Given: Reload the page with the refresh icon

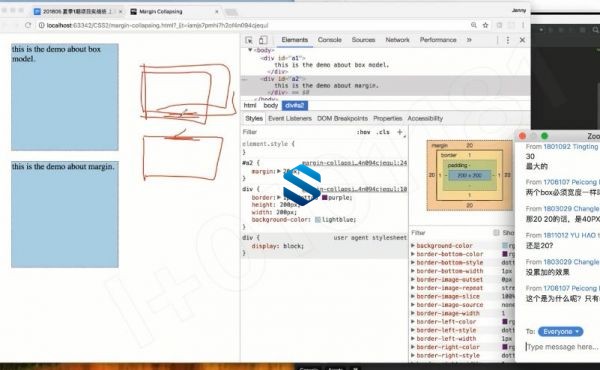Looking at the screenshot, I should click(x=28, y=25).
